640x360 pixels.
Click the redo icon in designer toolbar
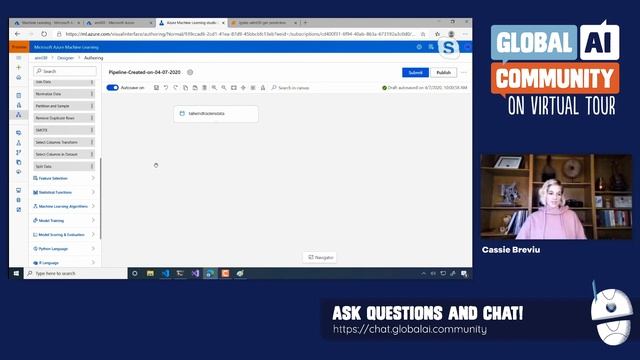click(x=176, y=88)
